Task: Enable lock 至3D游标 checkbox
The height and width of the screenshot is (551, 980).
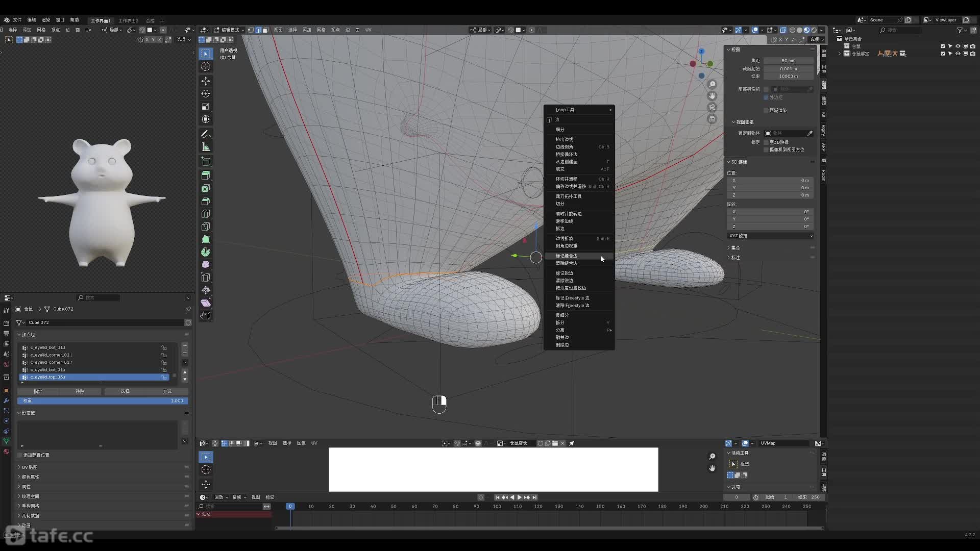Action: [x=766, y=142]
